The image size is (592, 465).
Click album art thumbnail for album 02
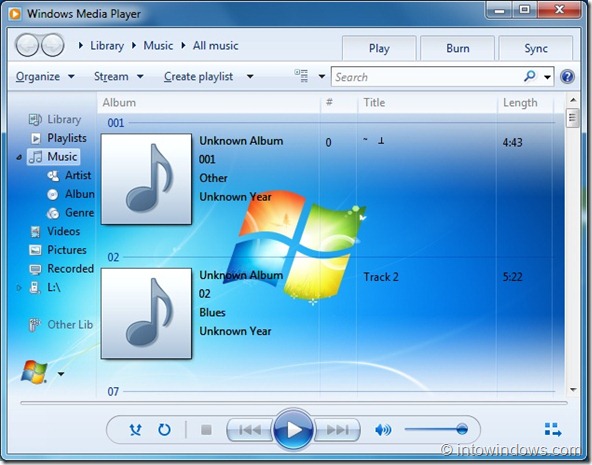coord(146,313)
